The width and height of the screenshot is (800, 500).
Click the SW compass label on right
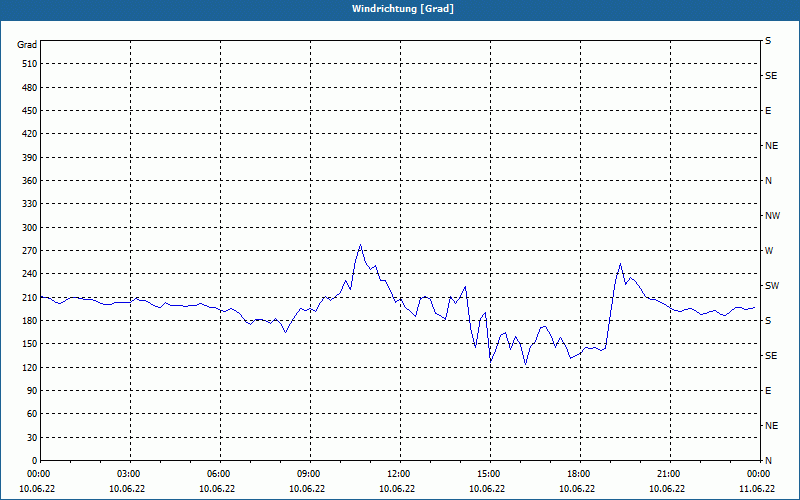pyautogui.click(x=771, y=286)
